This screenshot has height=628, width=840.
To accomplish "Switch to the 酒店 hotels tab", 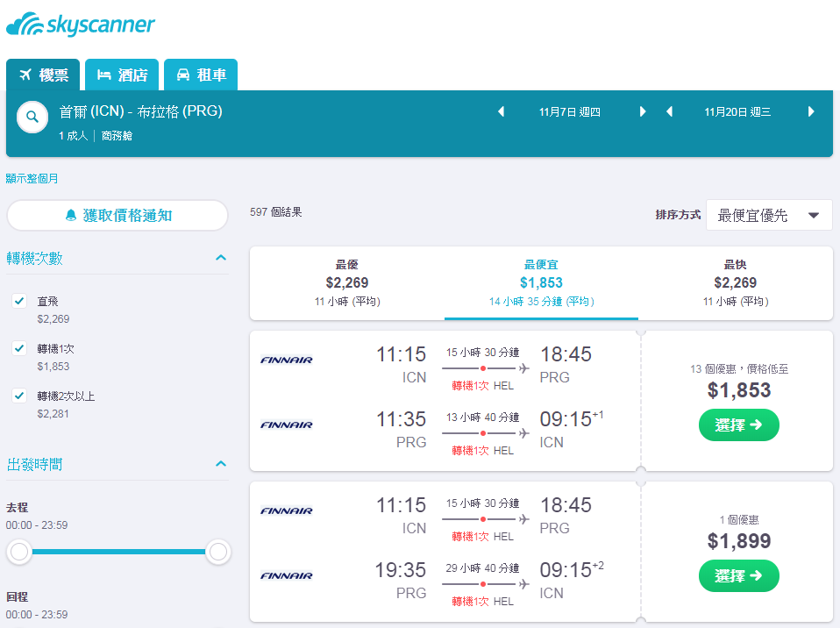I will (x=122, y=75).
